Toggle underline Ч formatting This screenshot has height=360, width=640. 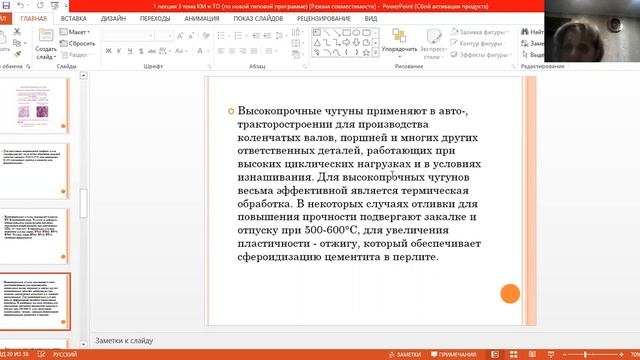130,51
